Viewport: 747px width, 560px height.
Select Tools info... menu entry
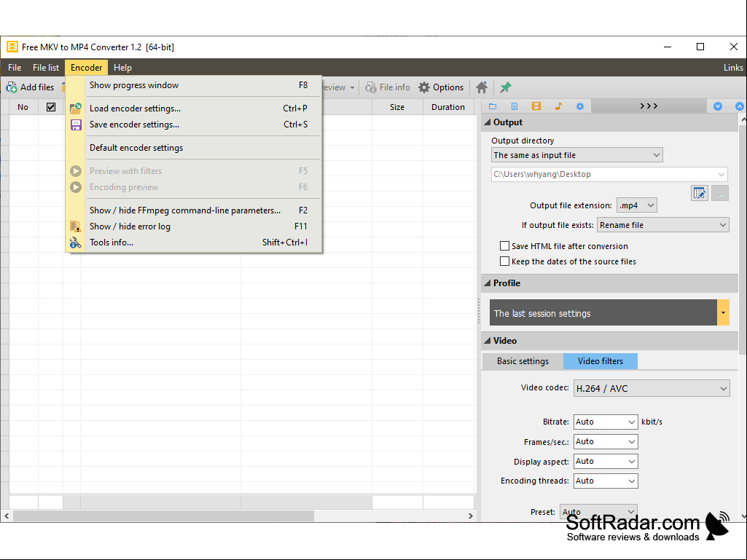(x=193, y=242)
